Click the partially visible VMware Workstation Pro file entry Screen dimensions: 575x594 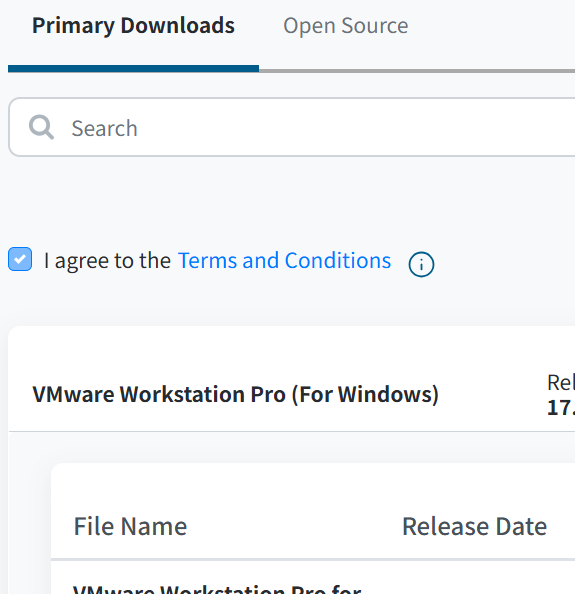tap(217, 589)
